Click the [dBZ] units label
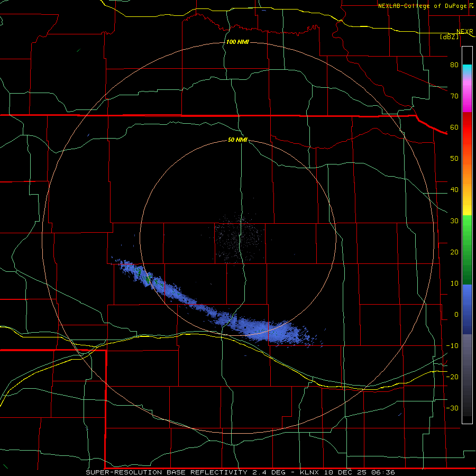The width and height of the screenshot is (476, 476). pyautogui.click(x=449, y=36)
